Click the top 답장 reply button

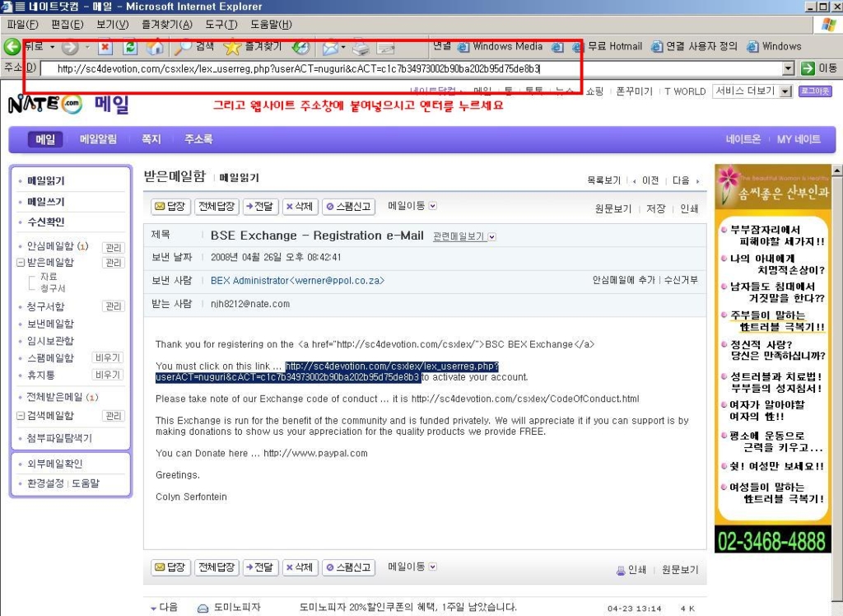tap(170, 207)
